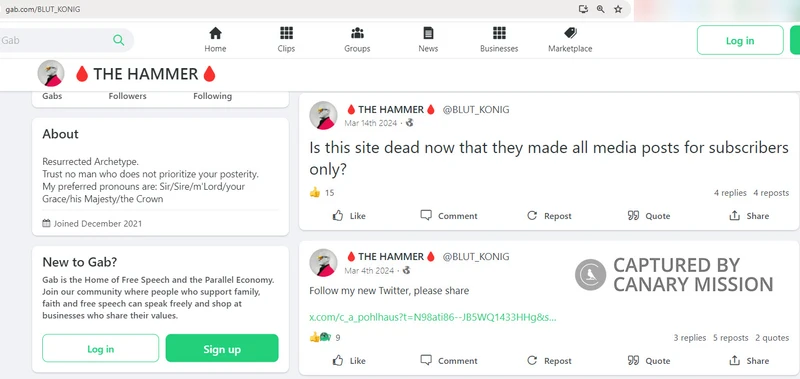View the '4 replies' on first post

(x=730, y=193)
